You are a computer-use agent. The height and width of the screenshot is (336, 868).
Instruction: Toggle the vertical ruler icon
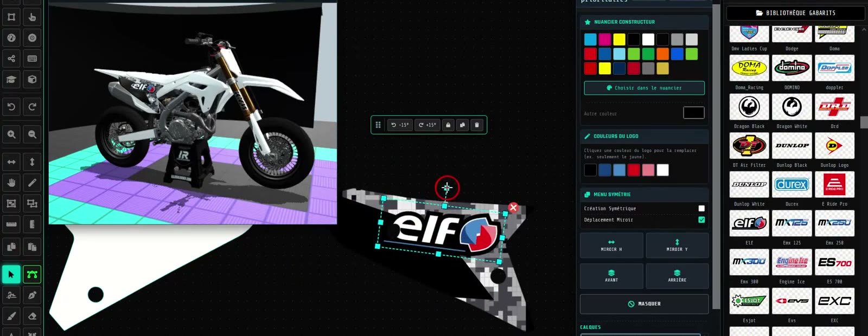click(x=32, y=224)
